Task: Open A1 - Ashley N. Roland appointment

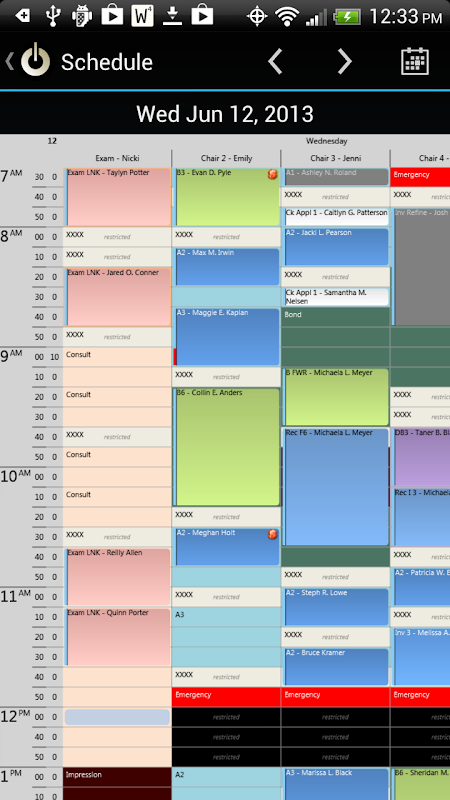Action: click(336, 177)
